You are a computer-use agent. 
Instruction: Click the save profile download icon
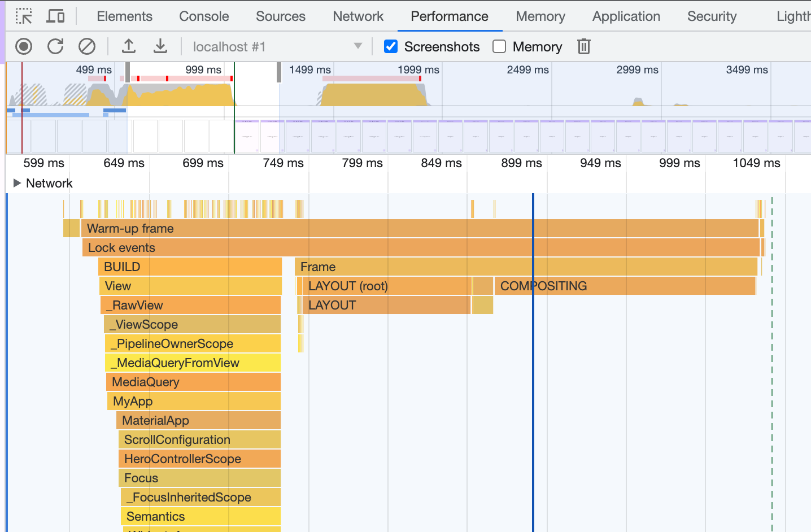click(160, 46)
